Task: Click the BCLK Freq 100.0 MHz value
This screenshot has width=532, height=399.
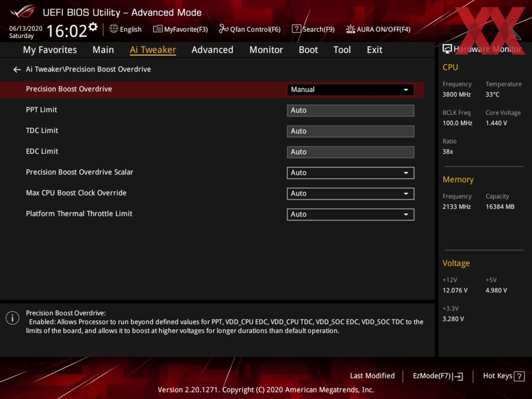Action: click(x=457, y=123)
